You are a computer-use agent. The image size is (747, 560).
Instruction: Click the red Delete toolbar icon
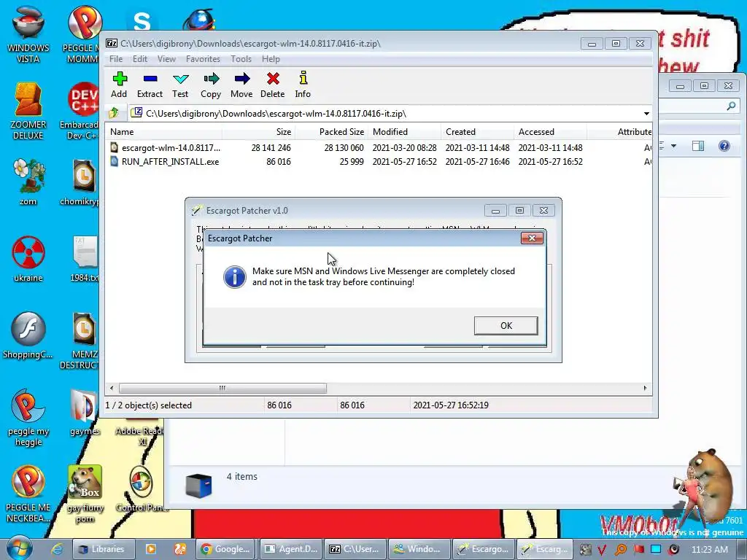273,85
